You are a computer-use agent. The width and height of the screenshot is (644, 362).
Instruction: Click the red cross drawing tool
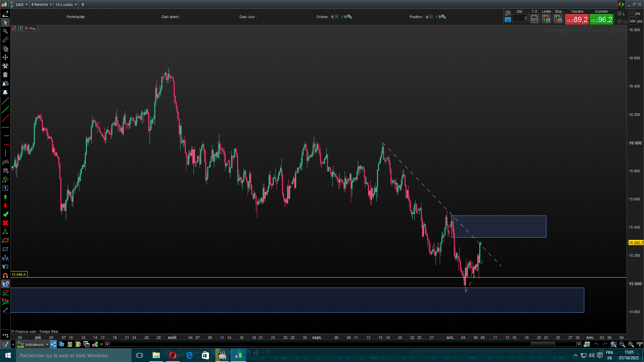point(5,223)
